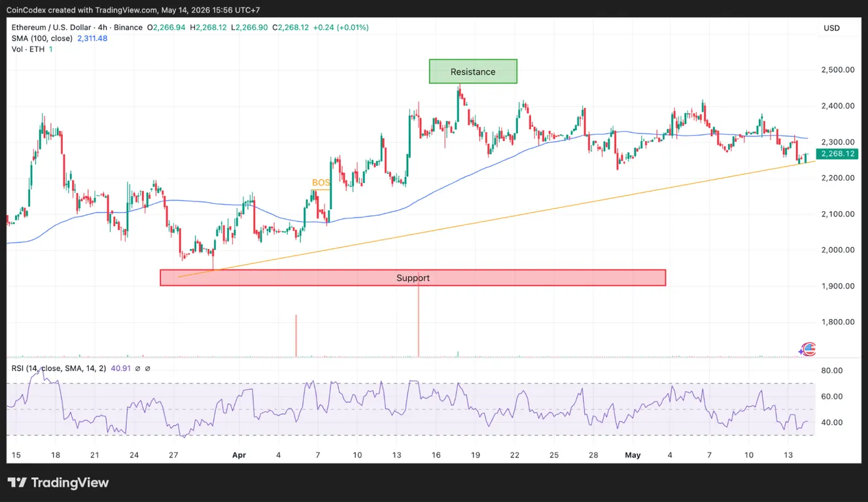The image size is (868, 502).
Task: Click the RSI (14, close, SMA, 14, 2) legend
Action: pos(60,369)
